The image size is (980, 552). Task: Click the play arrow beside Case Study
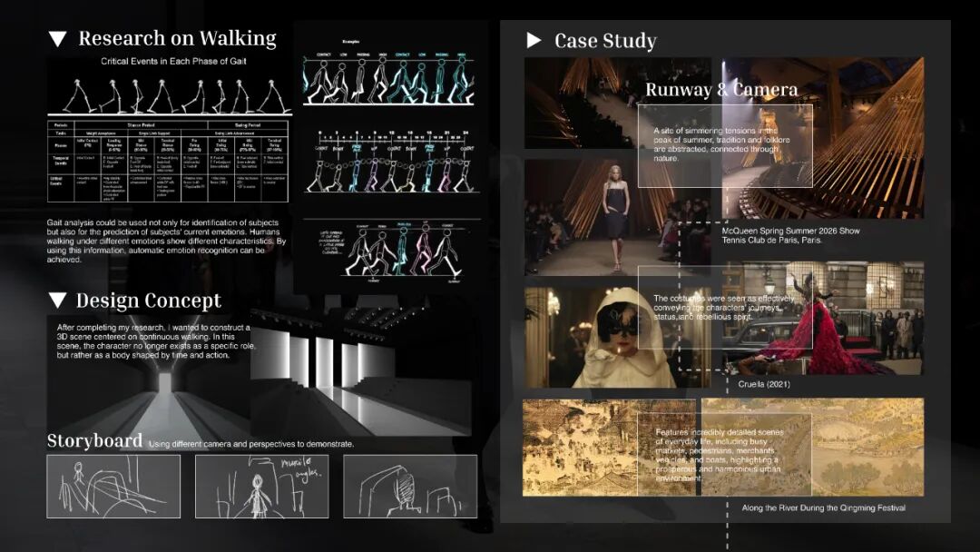pyautogui.click(x=534, y=41)
